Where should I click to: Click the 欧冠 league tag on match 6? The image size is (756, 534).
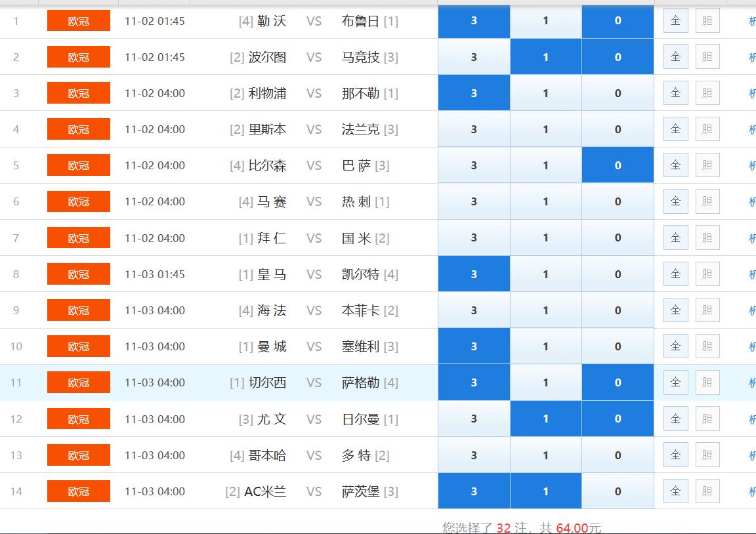[x=78, y=201]
